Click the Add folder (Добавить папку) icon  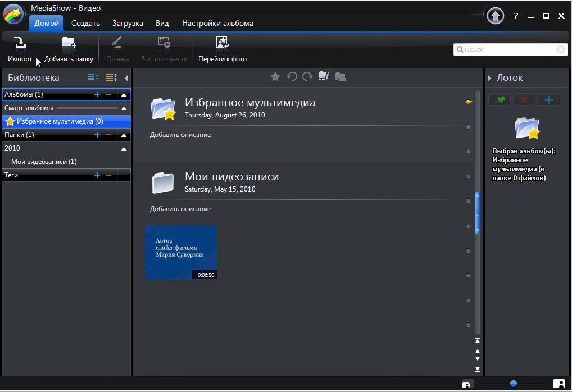pos(69,44)
